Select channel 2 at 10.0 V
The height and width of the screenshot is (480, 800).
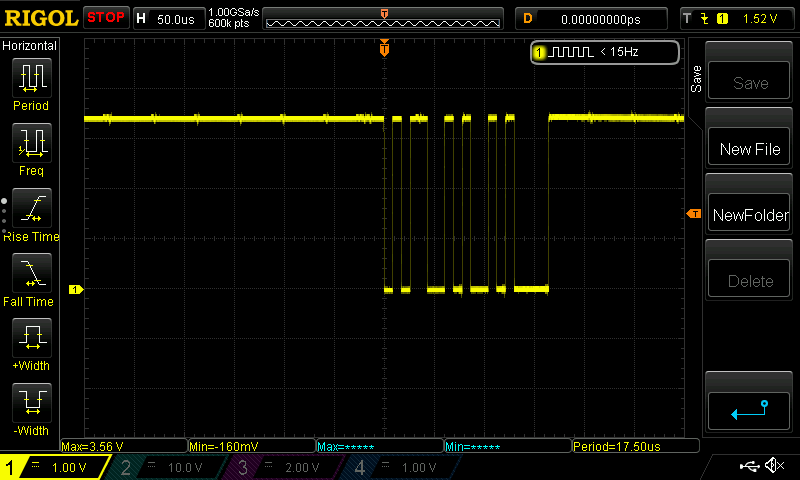pos(168,467)
